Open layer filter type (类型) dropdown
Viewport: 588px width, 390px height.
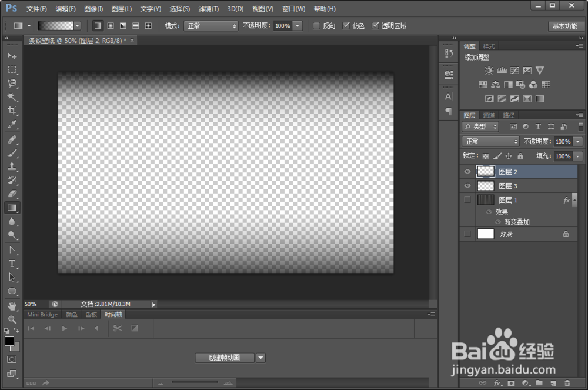[480, 126]
